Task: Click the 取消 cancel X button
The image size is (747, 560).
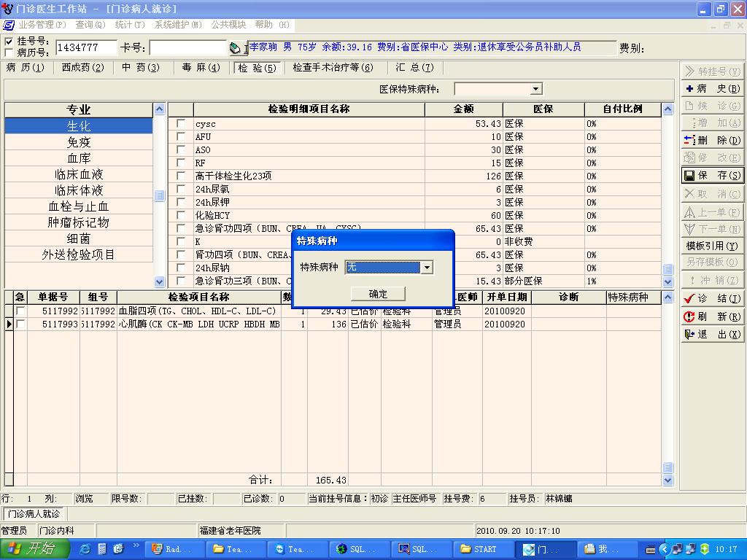Action: pyautogui.click(x=712, y=194)
